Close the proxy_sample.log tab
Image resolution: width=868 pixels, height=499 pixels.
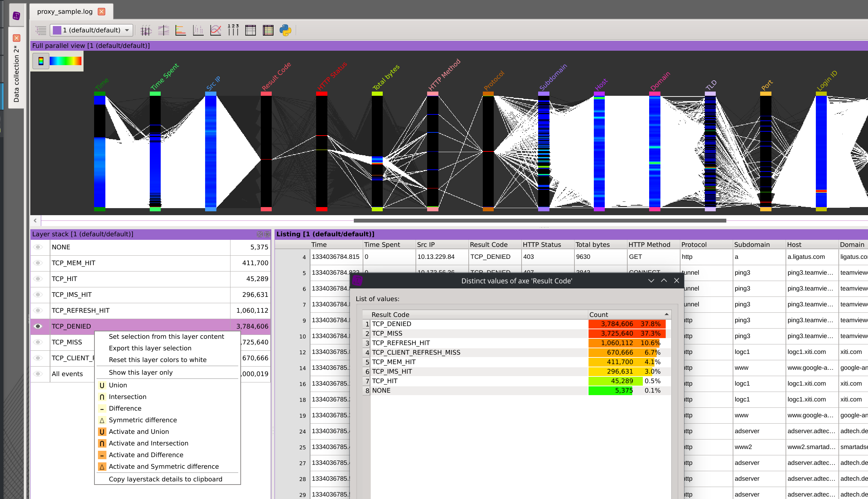click(x=101, y=12)
